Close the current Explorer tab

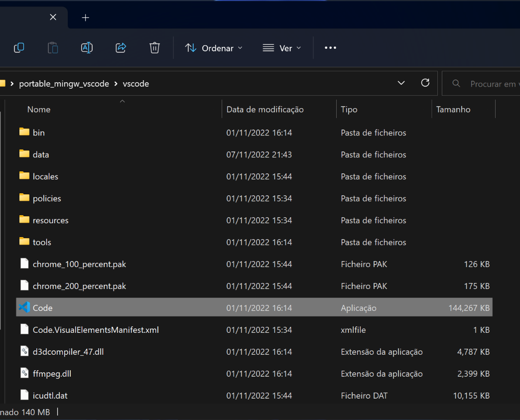click(53, 17)
